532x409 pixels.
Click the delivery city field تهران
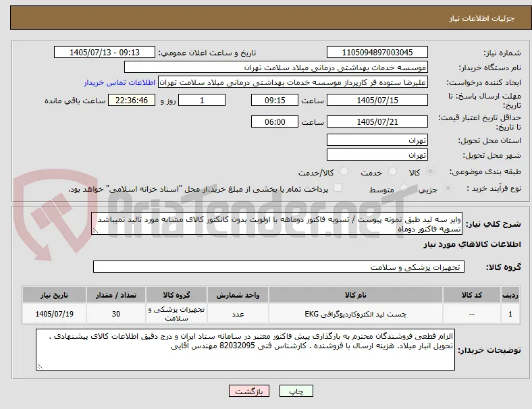(x=377, y=155)
